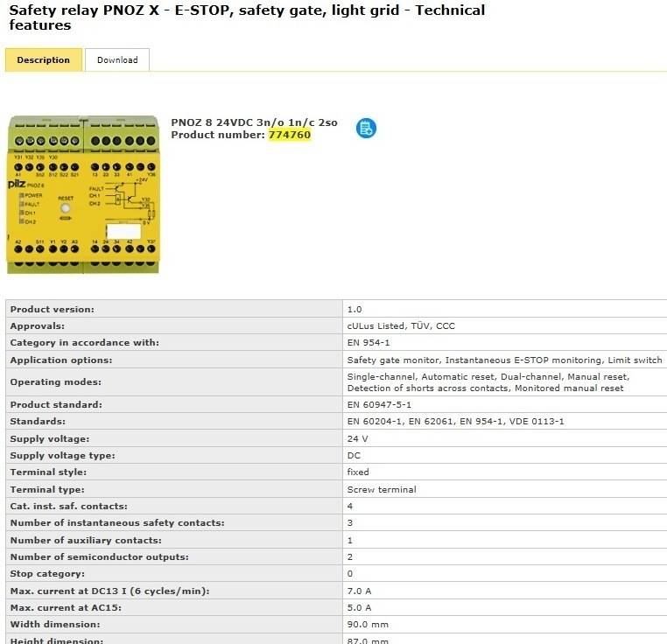Click the Width dimension: label
Image resolution: width=667 pixels, height=644 pixels.
point(55,624)
